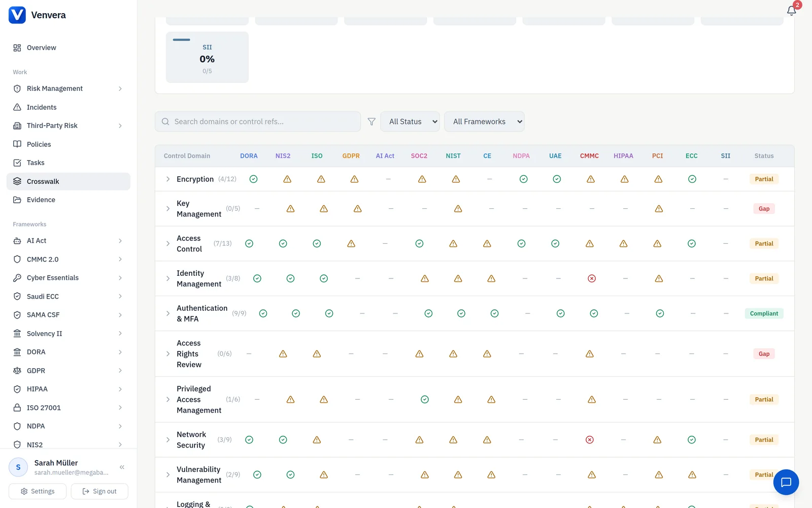Open the chat support bubble

click(x=786, y=482)
